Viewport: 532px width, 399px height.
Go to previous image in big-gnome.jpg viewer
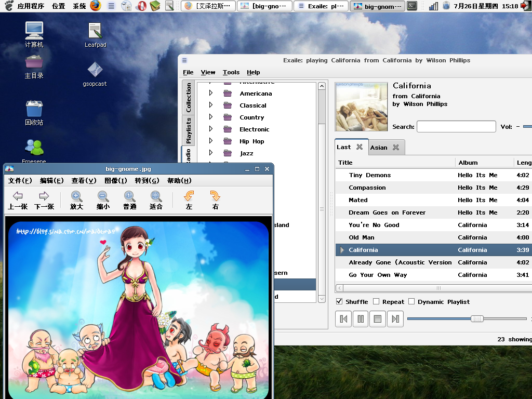pos(18,200)
